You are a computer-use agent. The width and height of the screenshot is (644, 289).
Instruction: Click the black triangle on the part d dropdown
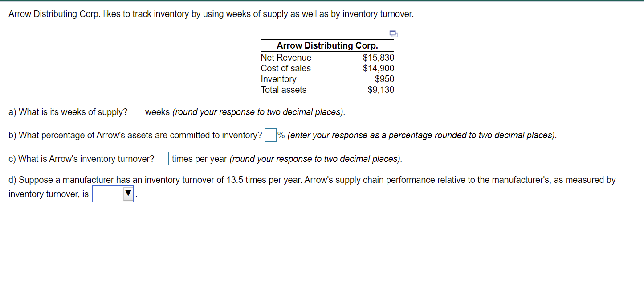pyautogui.click(x=128, y=193)
